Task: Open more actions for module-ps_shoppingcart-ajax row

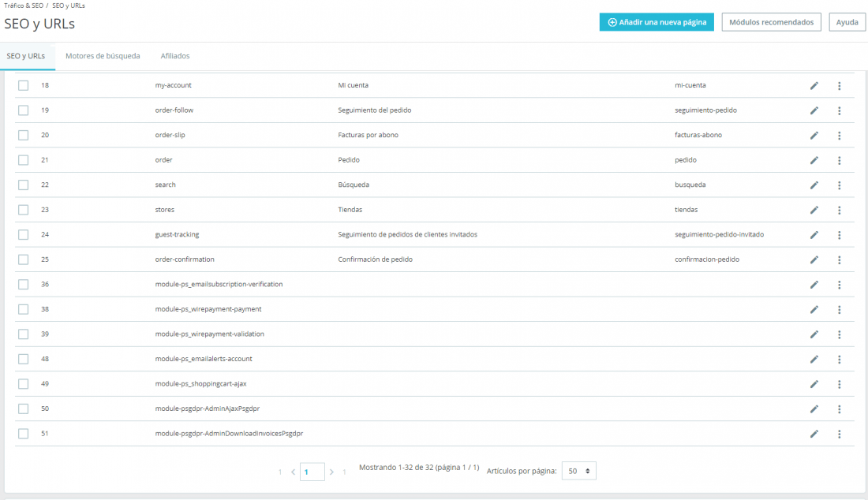Action: tap(840, 384)
